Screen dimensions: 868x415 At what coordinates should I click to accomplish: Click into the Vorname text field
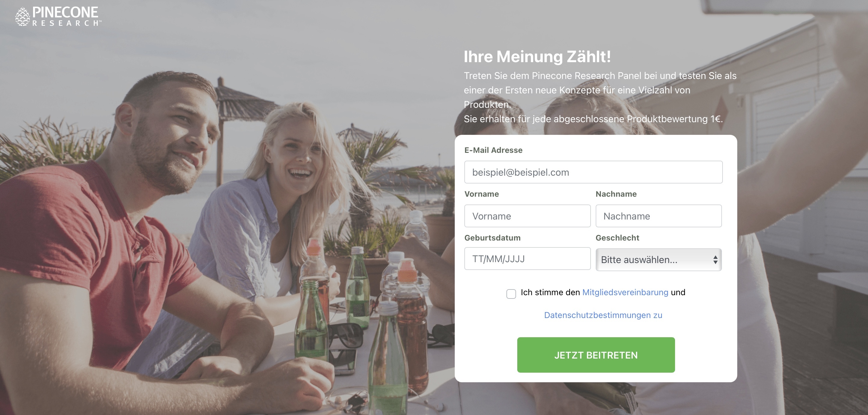527,216
